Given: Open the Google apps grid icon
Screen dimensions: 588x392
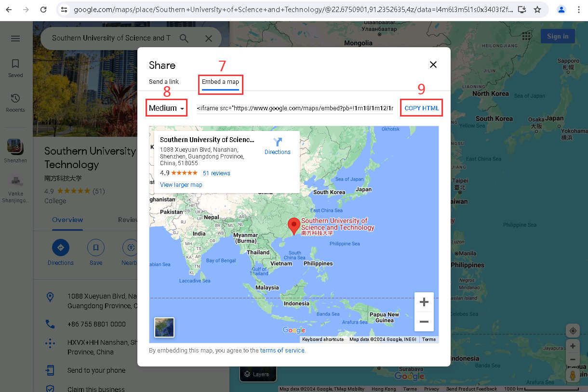Looking at the screenshot, I should pyautogui.click(x=526, y=36).
